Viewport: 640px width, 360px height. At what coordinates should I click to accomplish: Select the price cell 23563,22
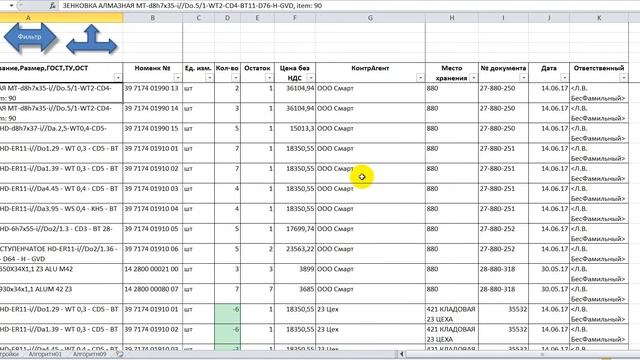pos(295,253)
